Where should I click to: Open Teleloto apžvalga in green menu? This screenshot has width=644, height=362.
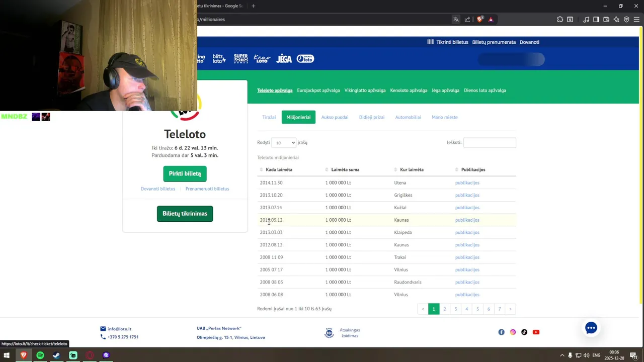(275, 90)
